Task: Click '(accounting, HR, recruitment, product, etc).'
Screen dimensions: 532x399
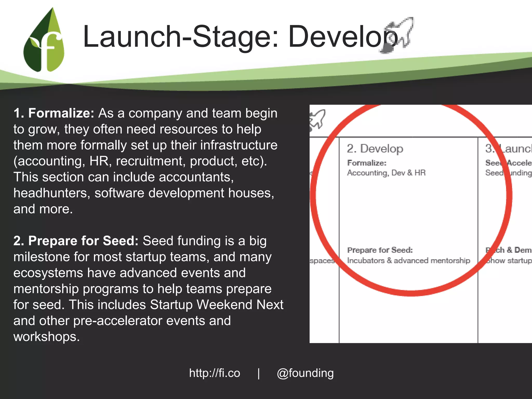Action: click(140, 161)
